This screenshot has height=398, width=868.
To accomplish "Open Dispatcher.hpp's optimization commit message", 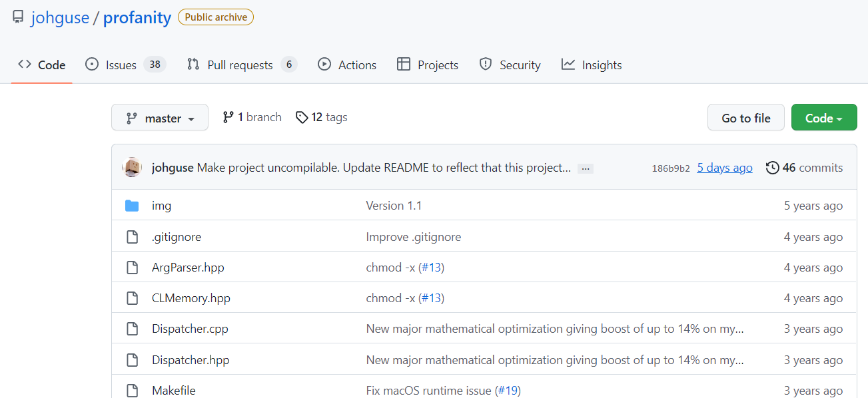I will (555, 360).
